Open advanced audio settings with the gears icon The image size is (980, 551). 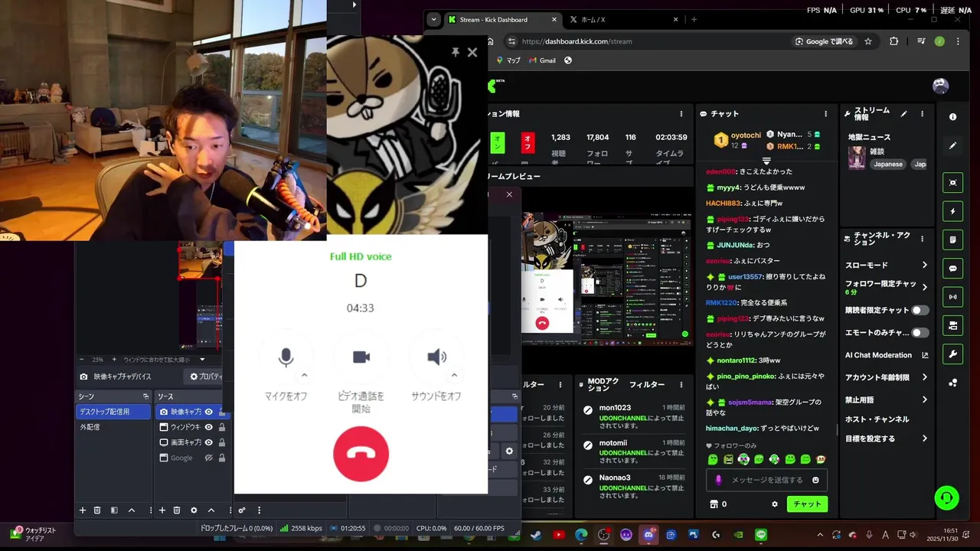[242, 510]
